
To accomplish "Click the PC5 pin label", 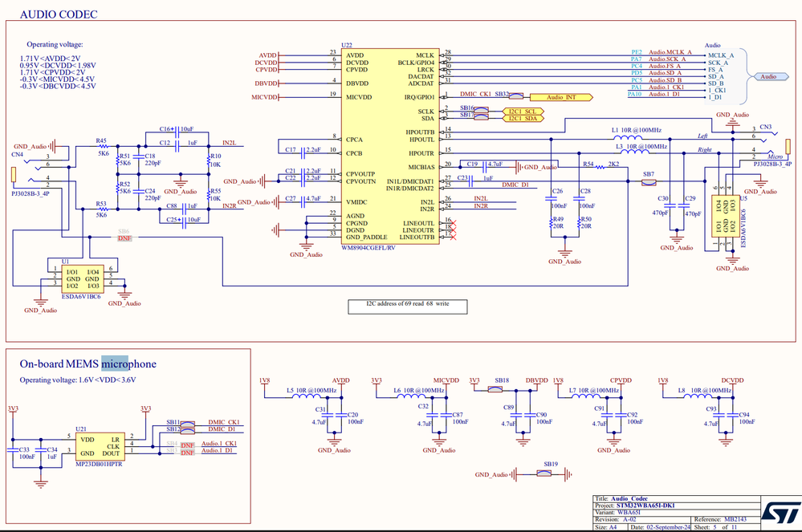I will [x=637, y=80].
